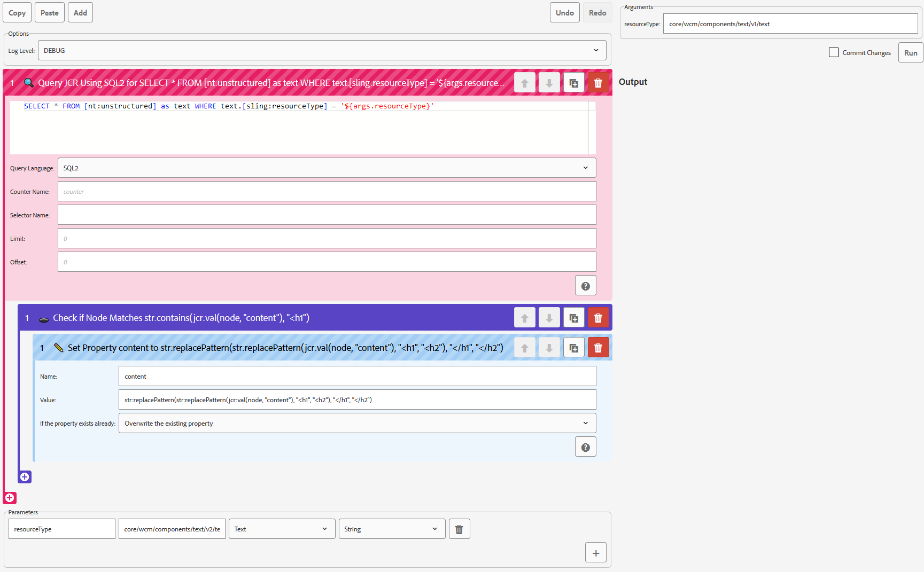Click the pencil icon of Set Property
This screenshot has height=572, width=924.
[59, 348]
